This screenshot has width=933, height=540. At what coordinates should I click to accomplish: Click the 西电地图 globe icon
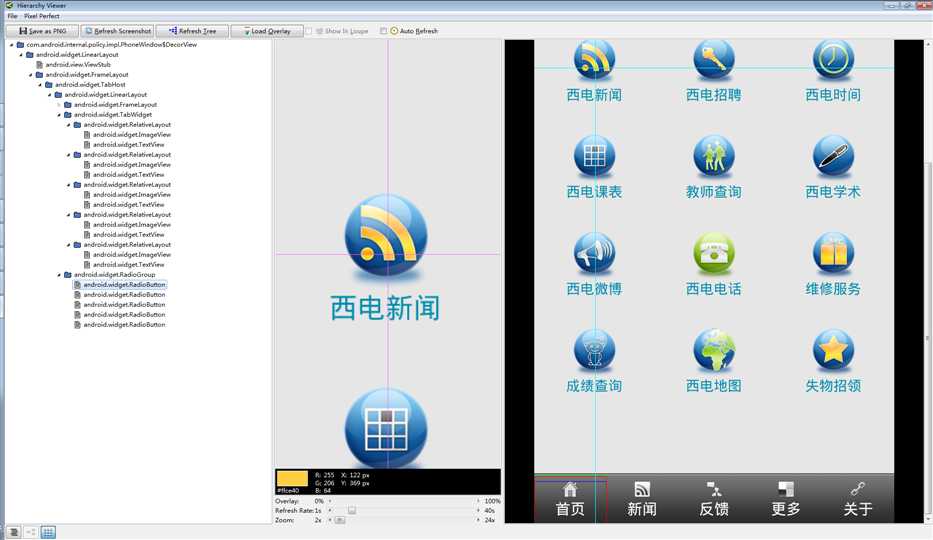tap(714, 350)
